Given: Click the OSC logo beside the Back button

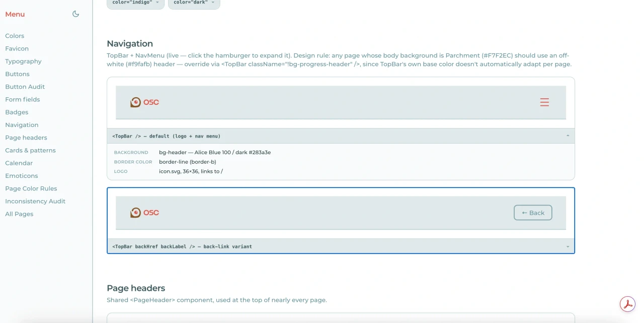Looking at the screenshot, I should pyautogui.click(x=144, y=213).
